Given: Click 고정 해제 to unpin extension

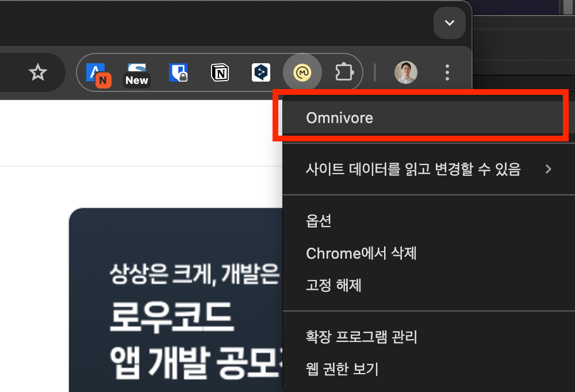Looking at the screenshot, I should click(x=429, y=285).
